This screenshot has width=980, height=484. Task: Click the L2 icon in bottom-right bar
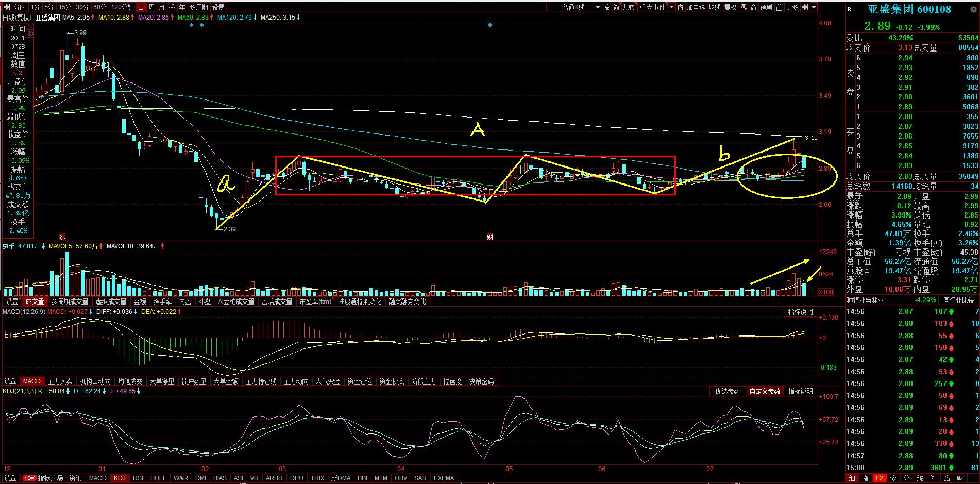point(879,478)
